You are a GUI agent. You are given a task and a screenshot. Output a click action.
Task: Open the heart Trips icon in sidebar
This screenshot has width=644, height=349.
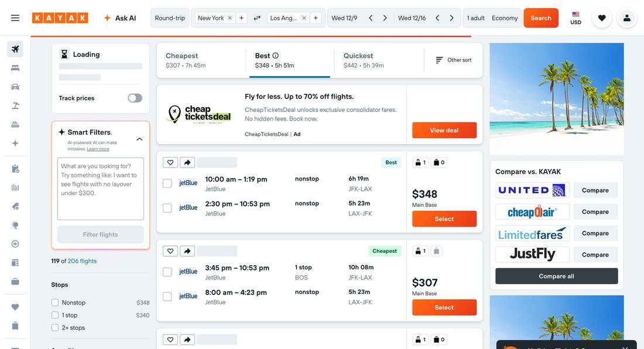pyautogui.click(x=15, y=307)
